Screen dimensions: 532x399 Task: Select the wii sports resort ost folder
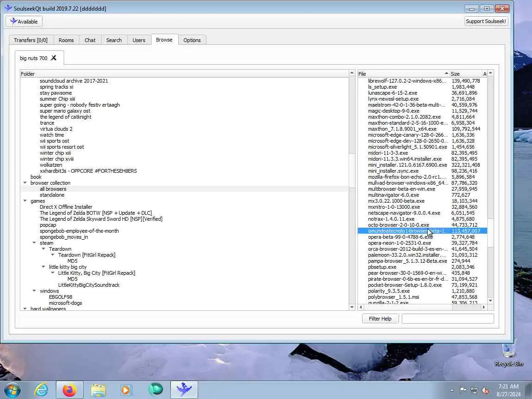coord(62,147)
